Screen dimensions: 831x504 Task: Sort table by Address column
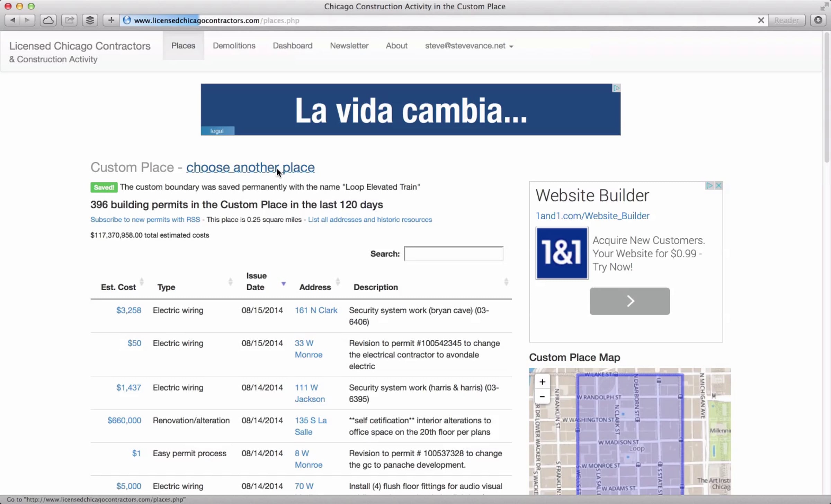[x=315, y=287]
